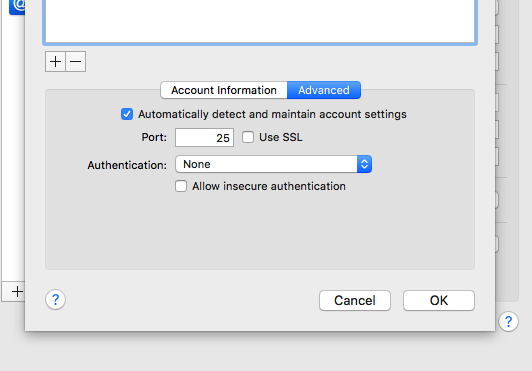The height and width of the screenshot is (371, 532).
Task: Open help in the Accounts window behind
Action: pyautogui.click(x=508, y=321)
